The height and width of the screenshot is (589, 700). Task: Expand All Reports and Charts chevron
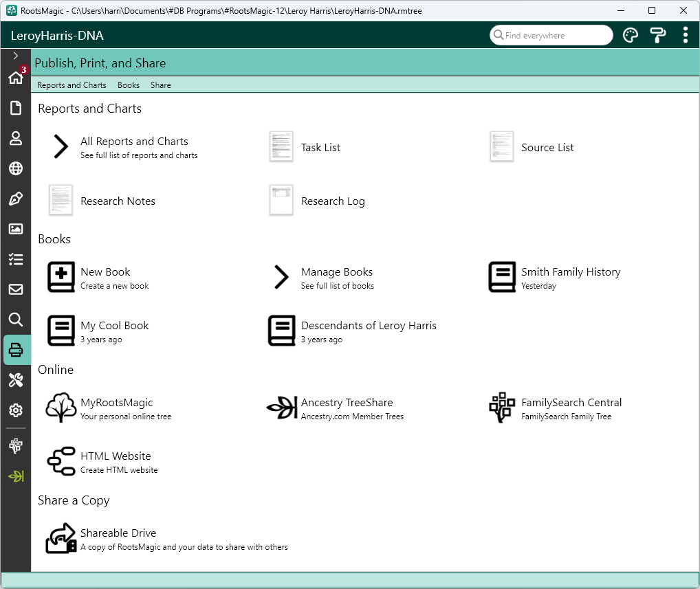click(x=61, y=146)
